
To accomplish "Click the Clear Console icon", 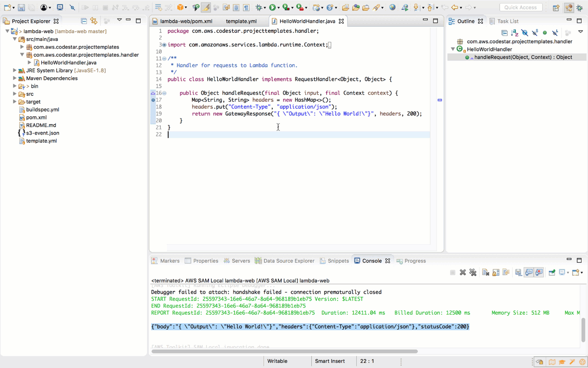I will 485,273.
